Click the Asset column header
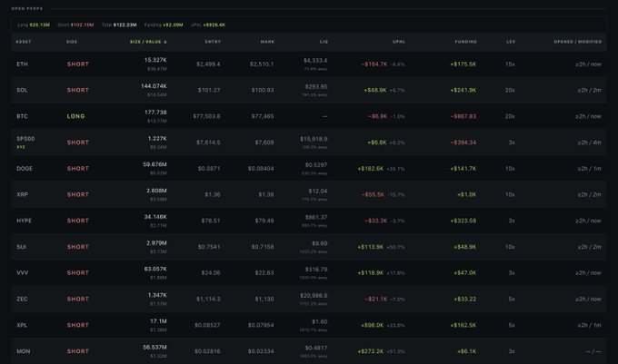This screenshot has height=364, width=618. 24,42
